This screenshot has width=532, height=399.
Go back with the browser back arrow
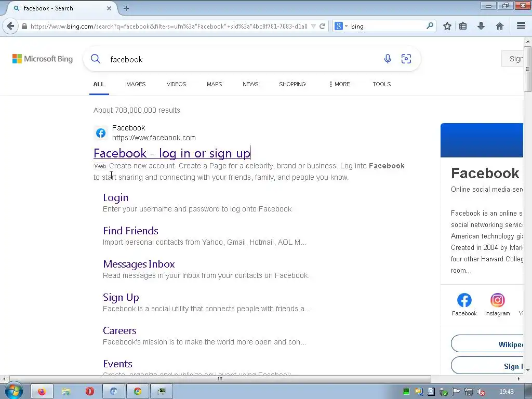click(x=10, y=26)
